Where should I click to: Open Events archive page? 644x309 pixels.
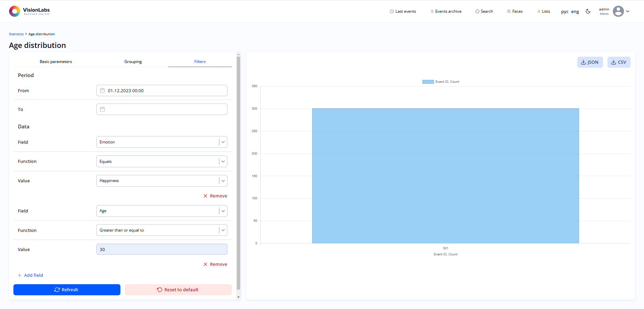click(446, 11)
